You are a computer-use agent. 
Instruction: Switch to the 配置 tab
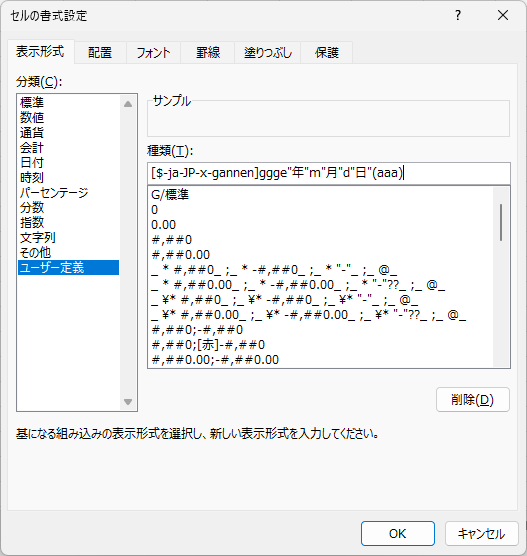coord(100,52)
